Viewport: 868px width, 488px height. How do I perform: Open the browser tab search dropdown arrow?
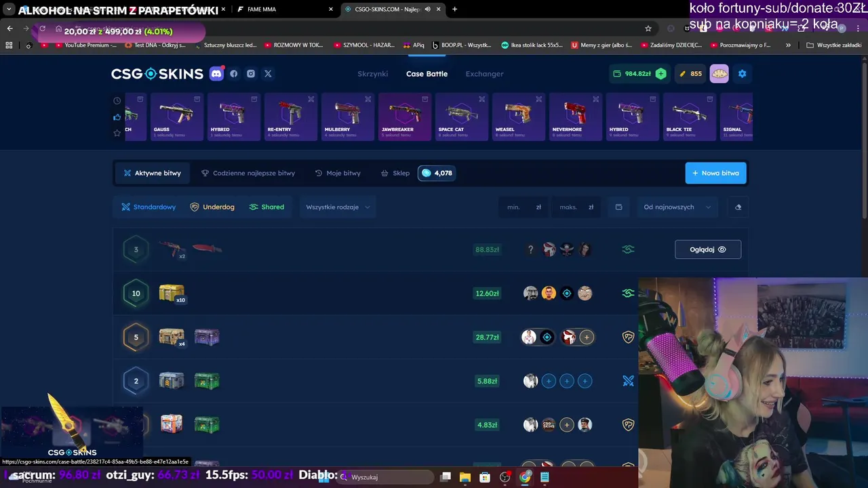pos(9,9)
